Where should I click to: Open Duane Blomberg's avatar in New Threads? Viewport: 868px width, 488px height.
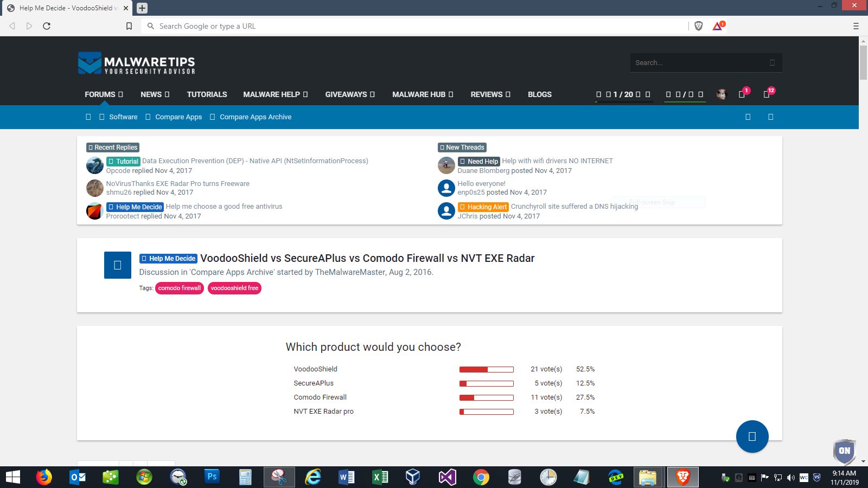coord(446,165)
